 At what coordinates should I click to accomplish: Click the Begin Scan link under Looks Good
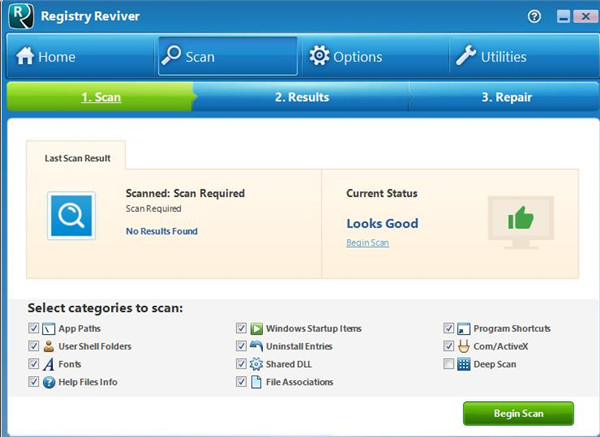(368, 243)
